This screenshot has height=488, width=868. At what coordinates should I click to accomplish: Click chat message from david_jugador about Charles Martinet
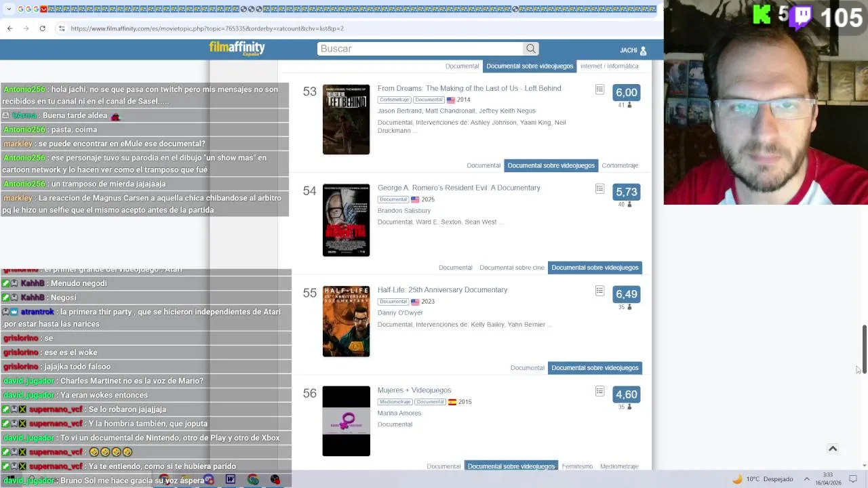tap(103, 381)
